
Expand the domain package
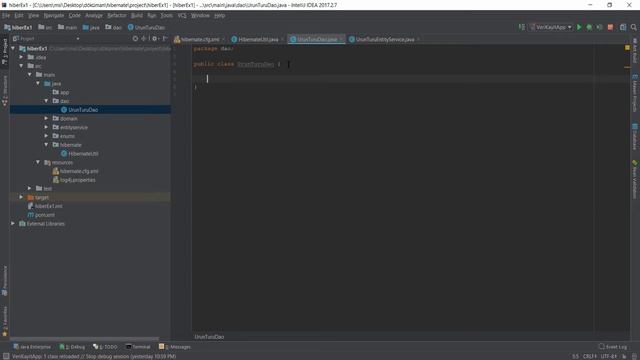[46, 118]
